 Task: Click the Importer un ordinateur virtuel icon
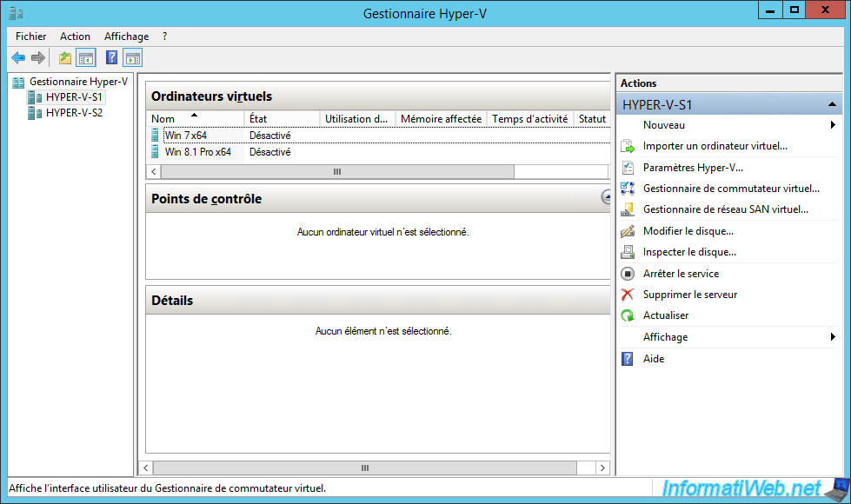click(628, 146)
